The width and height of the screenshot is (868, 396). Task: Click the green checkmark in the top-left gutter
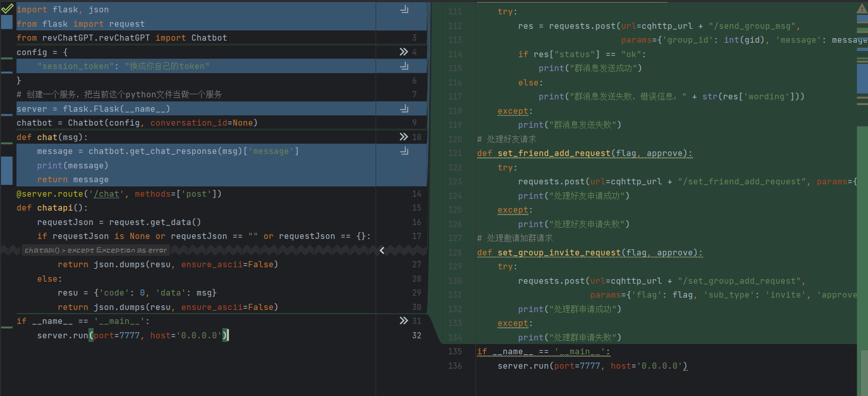7,8
